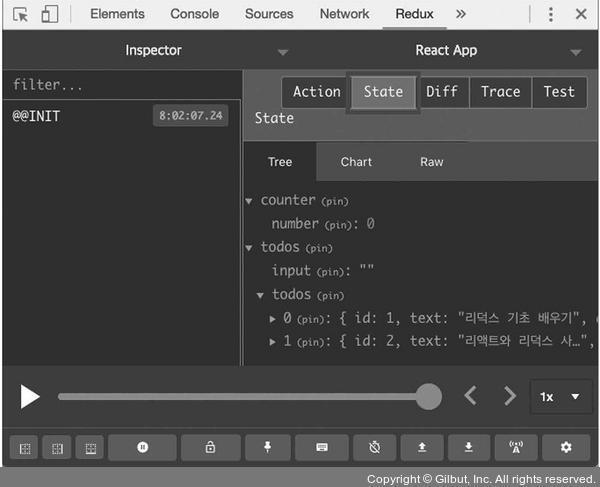Click the action history slider handle

click(x=429, y=396)
